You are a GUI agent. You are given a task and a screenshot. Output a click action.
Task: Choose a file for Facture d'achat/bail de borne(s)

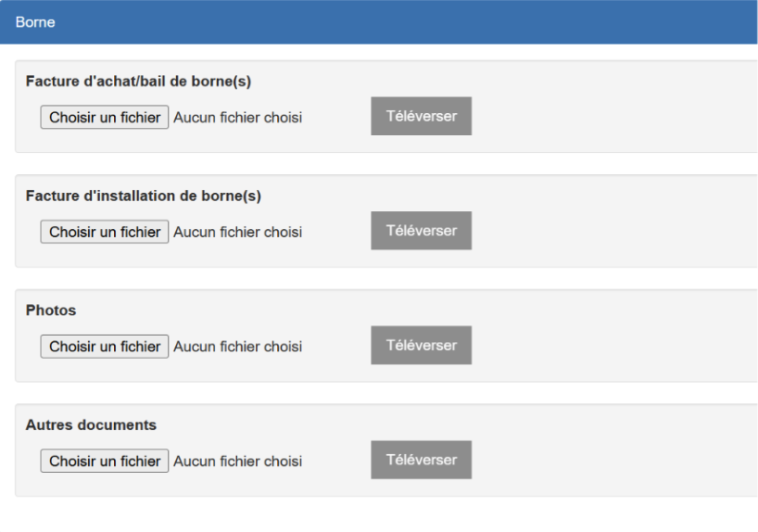(105, 117)
